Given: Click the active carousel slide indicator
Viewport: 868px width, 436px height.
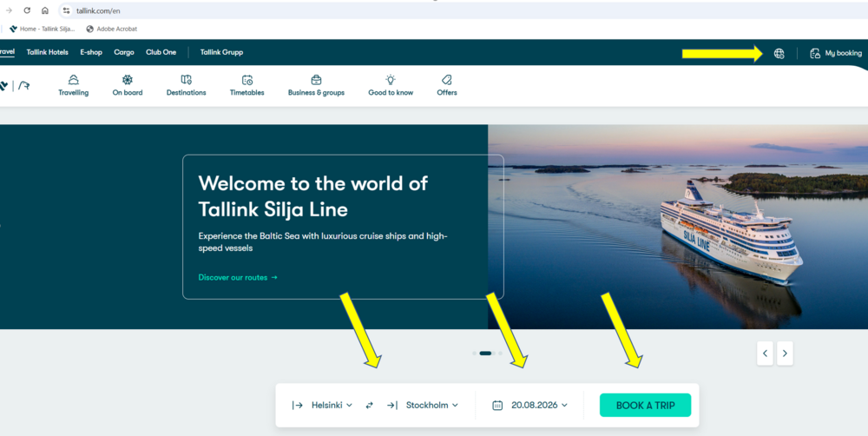Looking at the screenshot, I should tap(485, 353).
